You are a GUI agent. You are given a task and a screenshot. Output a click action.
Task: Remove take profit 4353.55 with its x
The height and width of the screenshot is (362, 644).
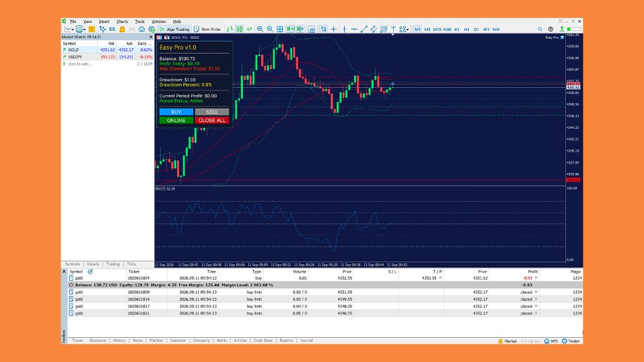coord(440,278)
